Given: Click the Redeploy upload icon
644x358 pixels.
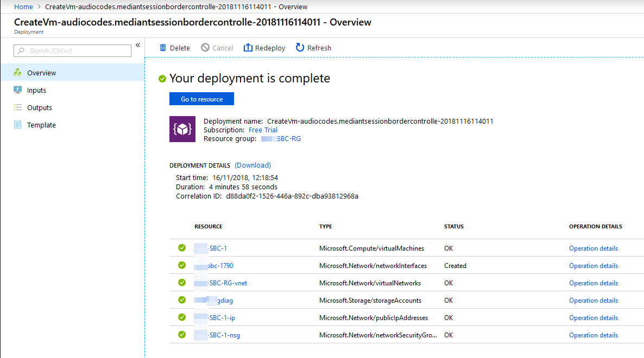Looking at the screenshot, I should click(x=248, y=48).
